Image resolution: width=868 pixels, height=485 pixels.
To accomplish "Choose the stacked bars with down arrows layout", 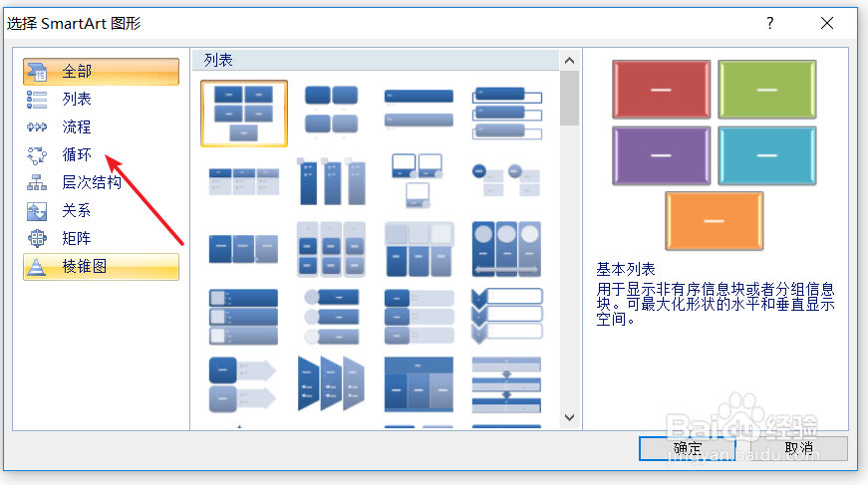I will tap(506, 384).
